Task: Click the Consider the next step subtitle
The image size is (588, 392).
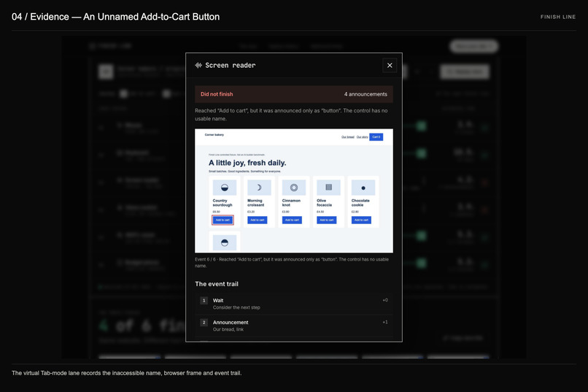Action: tap(236, 307)
